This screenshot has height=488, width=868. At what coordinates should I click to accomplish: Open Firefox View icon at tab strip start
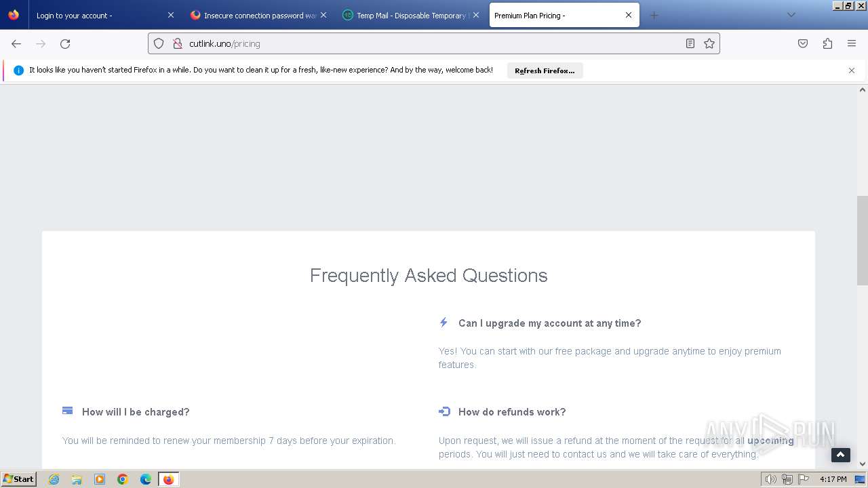pos(14,15)
